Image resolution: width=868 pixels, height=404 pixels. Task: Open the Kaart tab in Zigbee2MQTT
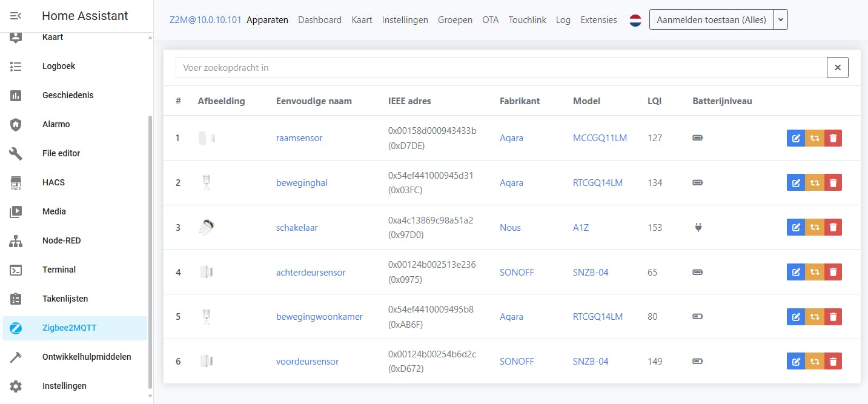pyautogui.click(x=362, y=20)
